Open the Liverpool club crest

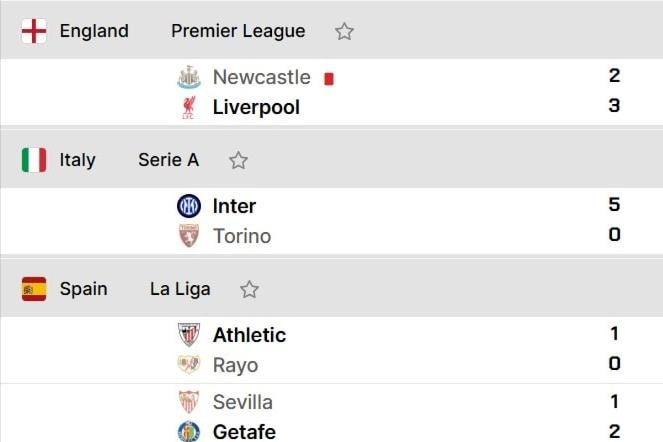(x=189, y=107)
